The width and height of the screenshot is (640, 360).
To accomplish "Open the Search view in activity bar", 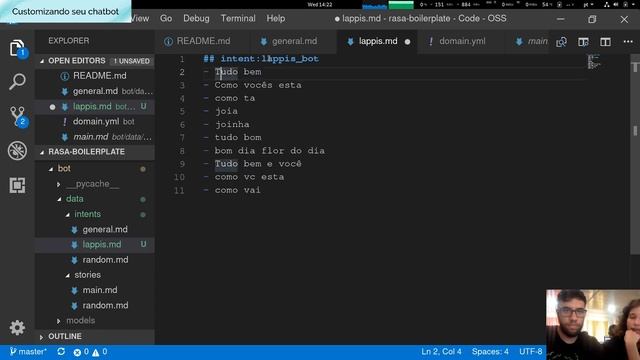I will click(17, 82).
